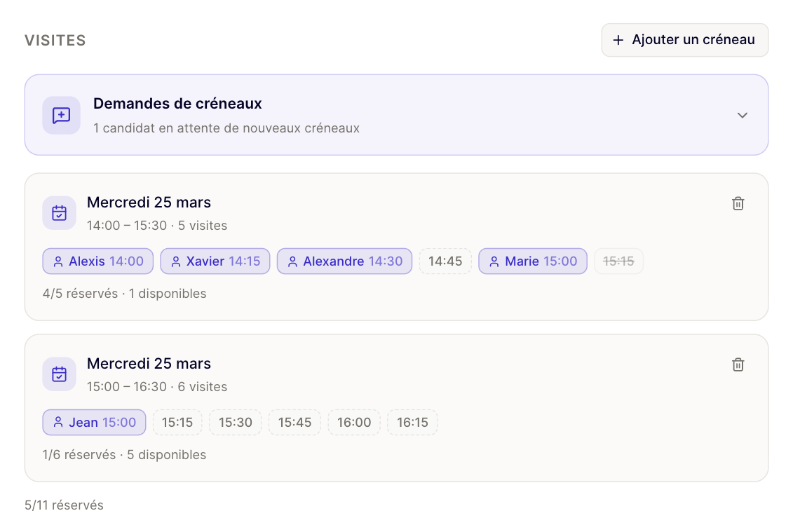Delete the 15:00 – 16:30 visit block
793x532 pixels.
pyautogui.click(x=738, y=364)
